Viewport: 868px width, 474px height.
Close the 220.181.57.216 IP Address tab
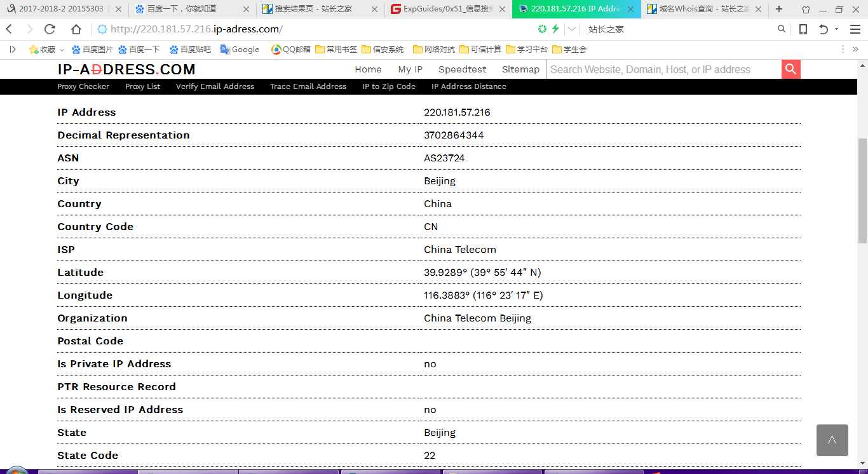pyautogui.click(x=630, y=10)
